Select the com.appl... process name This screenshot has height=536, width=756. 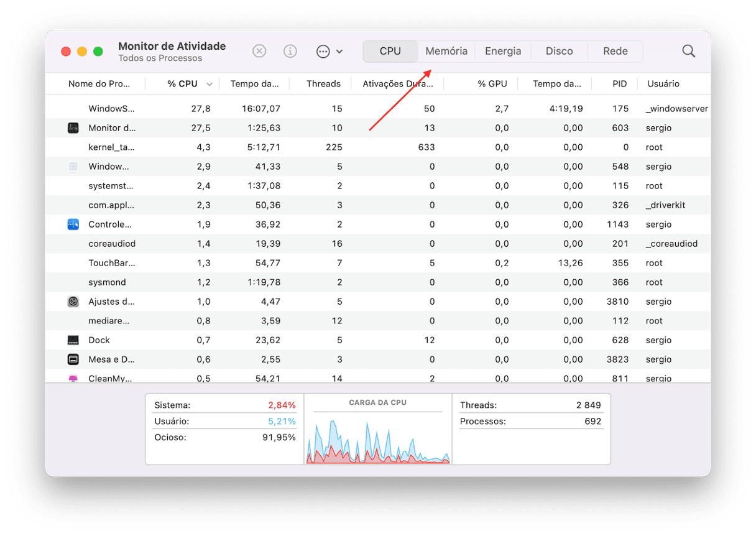point(111,205)
